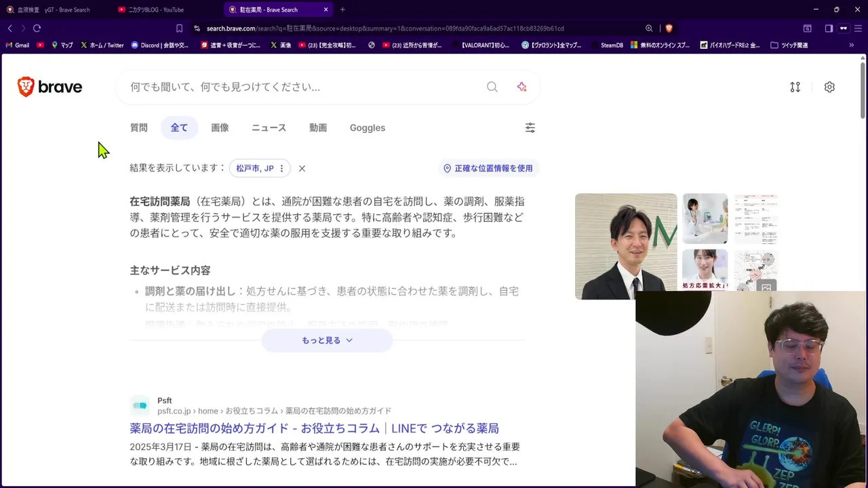Open the VALORANT初心 bookmark
The width and height of the screenshot is (868, 488).
480,45
